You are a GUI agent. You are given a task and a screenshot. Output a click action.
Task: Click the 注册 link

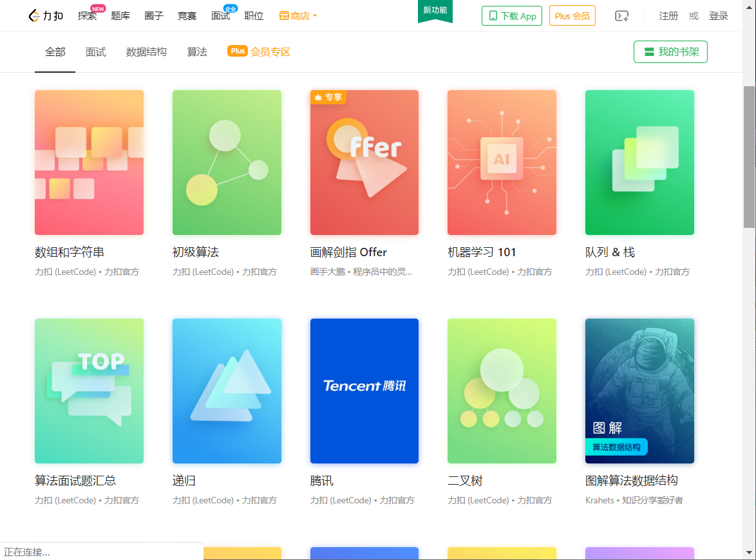tap(668, 16)
